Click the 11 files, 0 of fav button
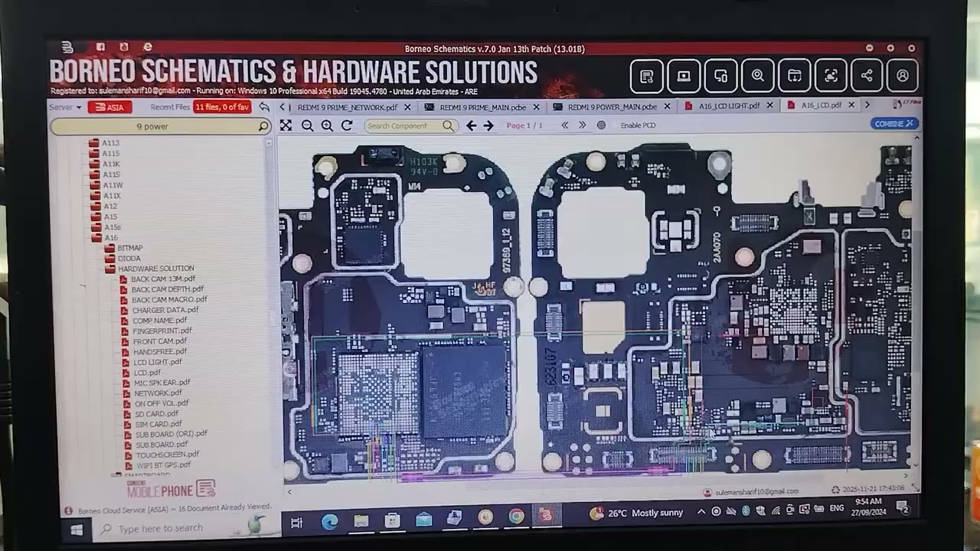Viewport: 980px width, 551px height. 222,107
